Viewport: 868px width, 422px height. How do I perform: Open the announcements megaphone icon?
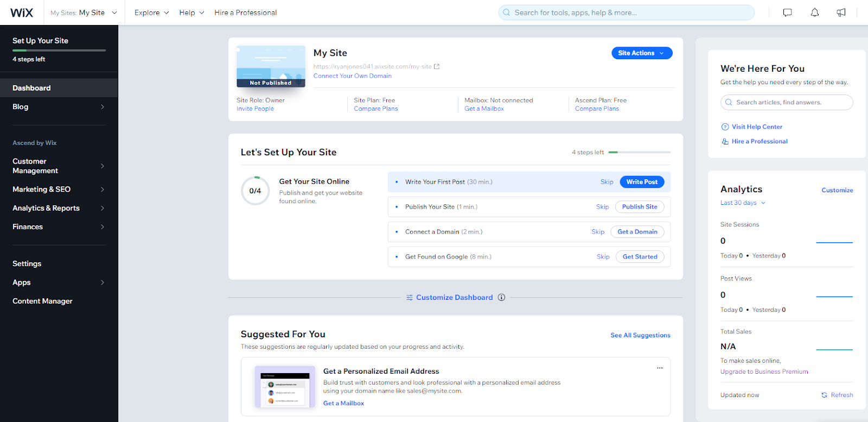[x=841, y=12]
